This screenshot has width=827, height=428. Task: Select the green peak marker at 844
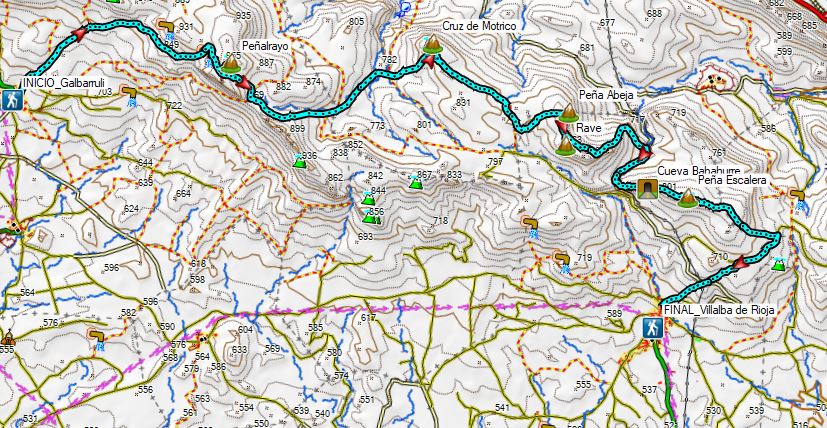coord(368,198)
